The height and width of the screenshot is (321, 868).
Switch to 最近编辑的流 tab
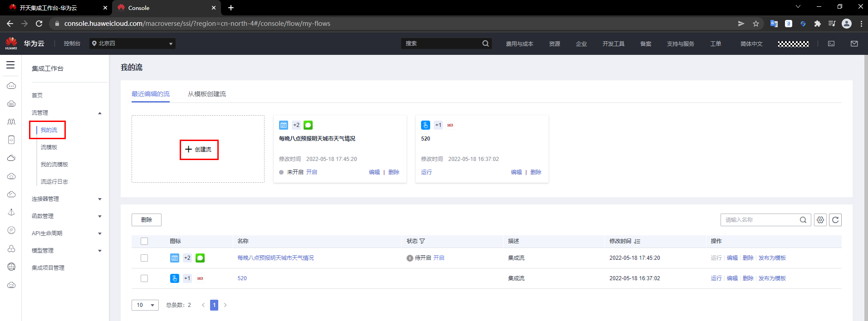pos(151,94)
